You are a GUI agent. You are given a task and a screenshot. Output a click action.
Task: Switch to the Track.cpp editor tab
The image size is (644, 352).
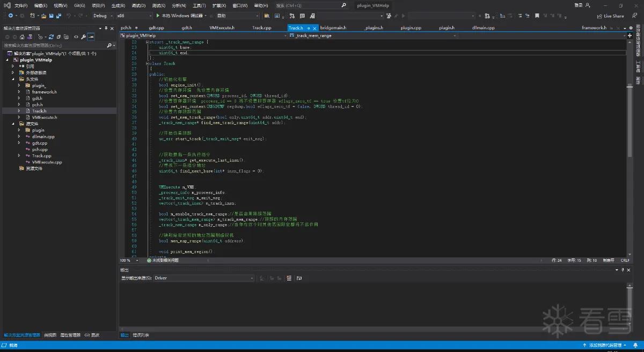[x=262, y=27]
